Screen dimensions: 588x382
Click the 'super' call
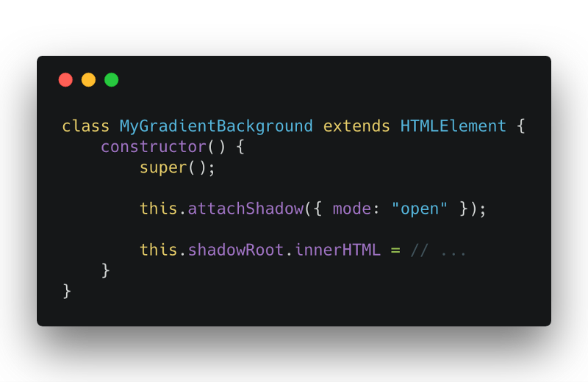(x=163, y=167)
